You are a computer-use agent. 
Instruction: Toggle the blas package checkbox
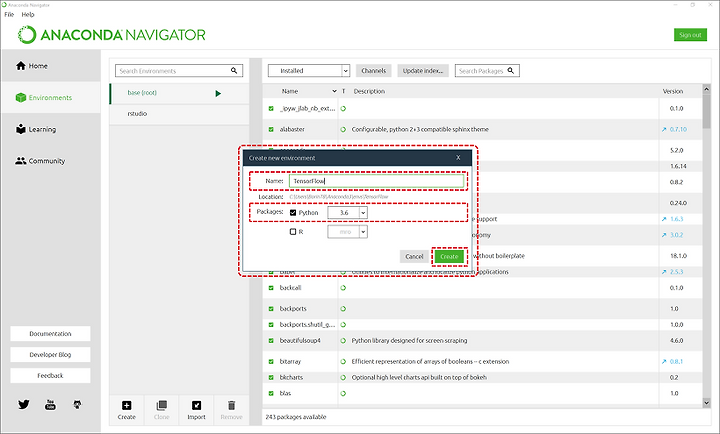271,394
